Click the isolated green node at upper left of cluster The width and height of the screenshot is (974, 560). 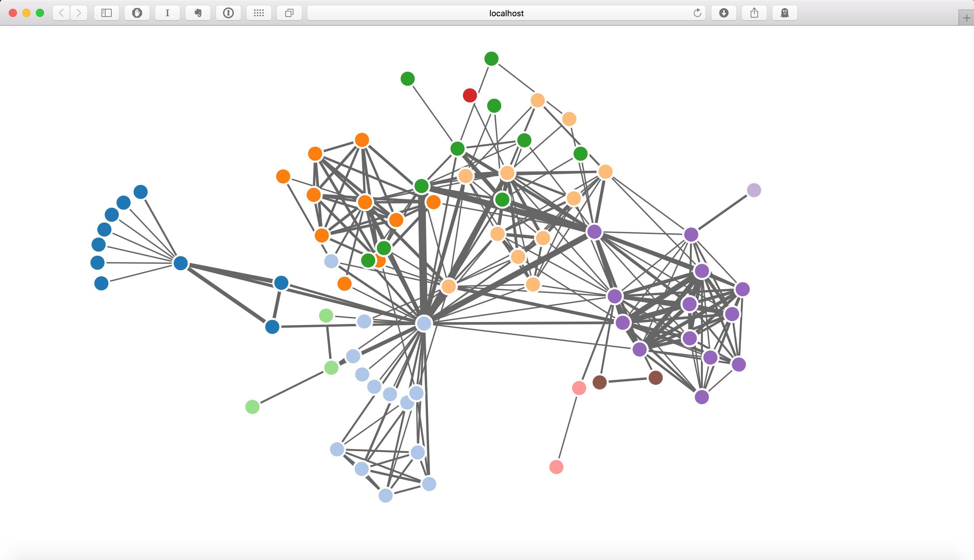click(x=407, y=78)
